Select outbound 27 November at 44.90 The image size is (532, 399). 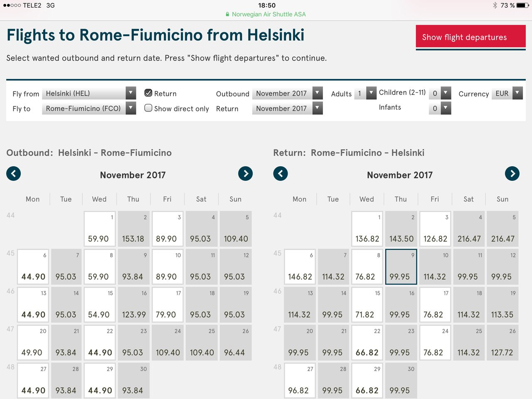tap(33, 380)
